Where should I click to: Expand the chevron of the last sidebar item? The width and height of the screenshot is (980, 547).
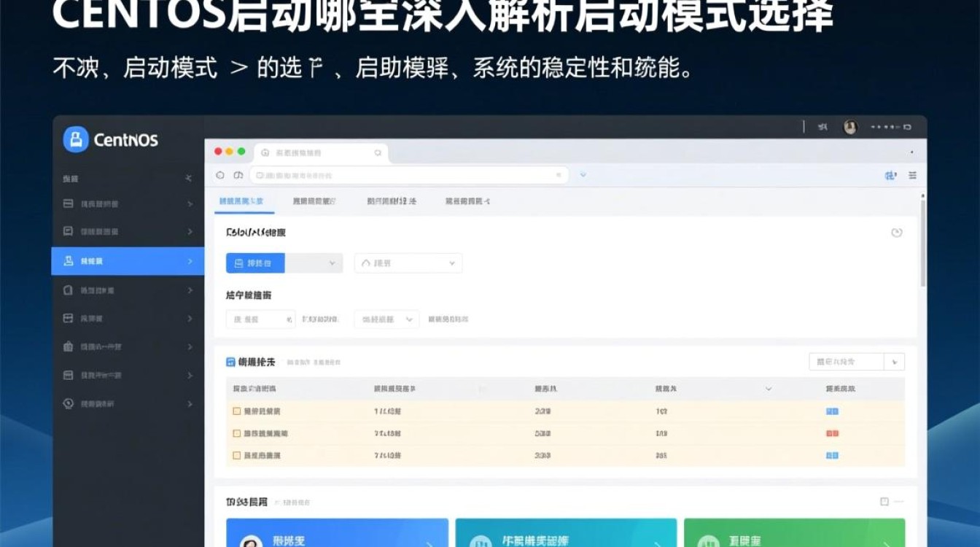(x=190, y=403)
